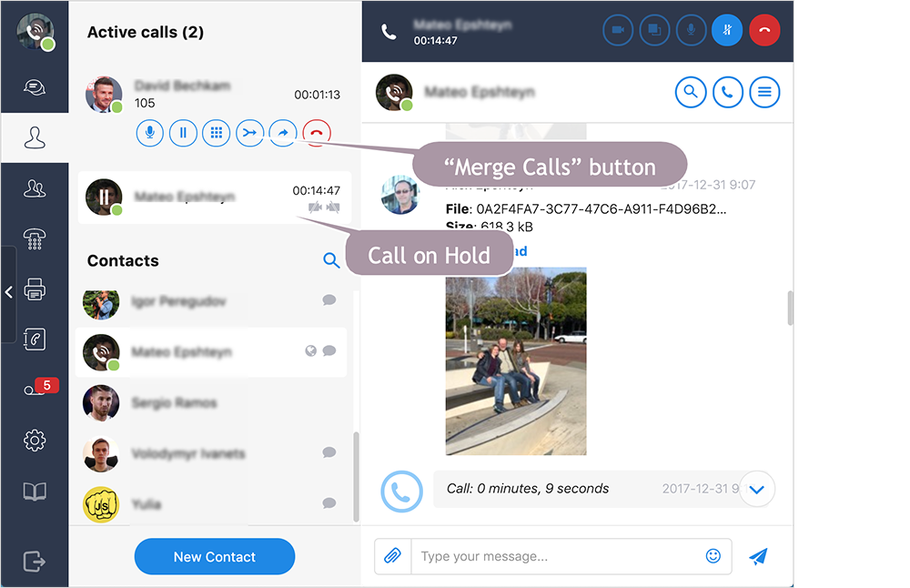910x588 pixels.
Task: Switch to the chat messages tab
Action: (35, 88)
